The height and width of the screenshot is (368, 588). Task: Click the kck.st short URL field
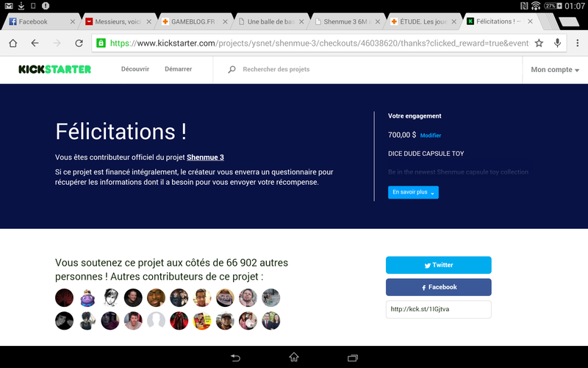click(x=438, y=309)
